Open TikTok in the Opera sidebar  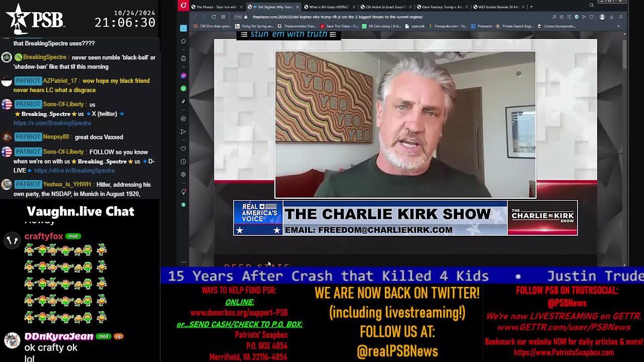click(x=183, y=101)
